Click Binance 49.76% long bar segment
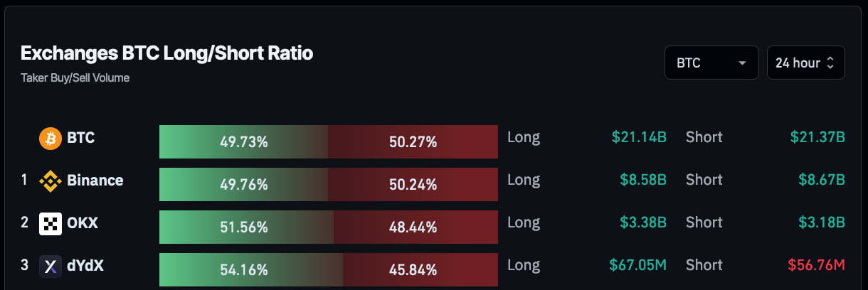The width and height of the screenshot is (868, 290). pyautogui.click(x=243, y=184)
